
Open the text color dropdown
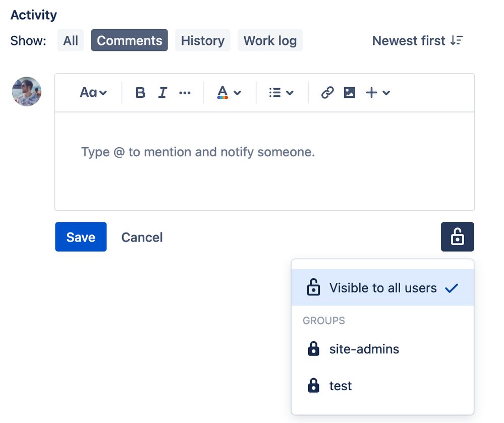(x=229, y=93)
